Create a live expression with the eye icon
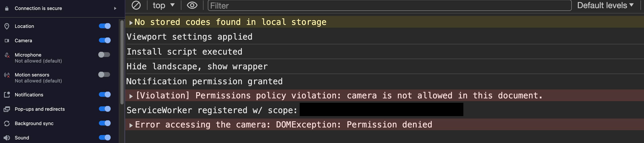The height and width of the screenshot is (143, 644). [x=192, y=5]
